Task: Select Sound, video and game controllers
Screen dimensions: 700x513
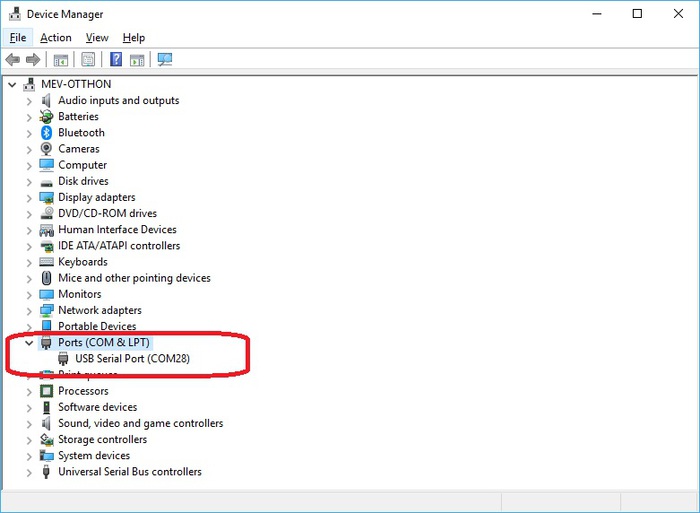Action: pyautogui.click(x=140, y=423)
